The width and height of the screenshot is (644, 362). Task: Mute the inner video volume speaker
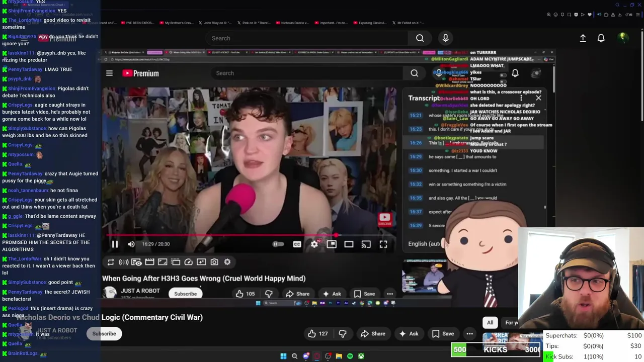tap(131, 244)
